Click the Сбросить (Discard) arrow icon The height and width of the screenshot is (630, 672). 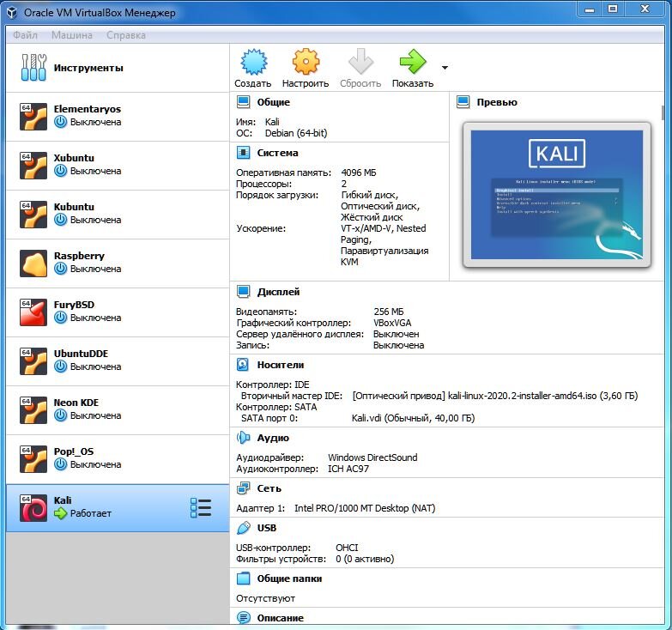coord(360,61)
